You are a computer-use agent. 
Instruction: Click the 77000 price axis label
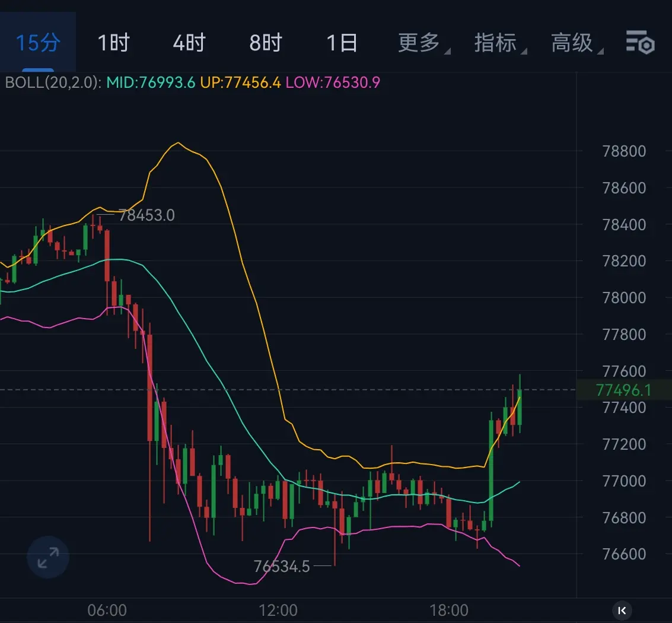click(x=624, y=481)
